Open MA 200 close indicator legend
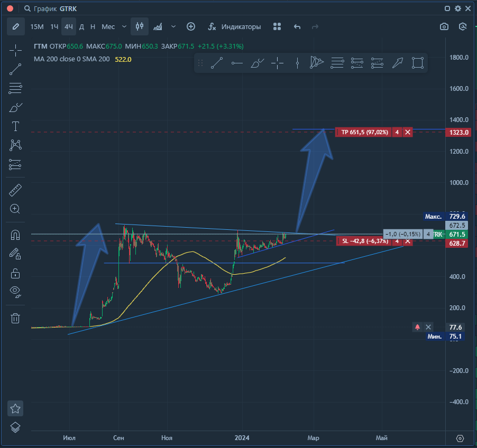The image size is (477, 448). pos(72,59)
